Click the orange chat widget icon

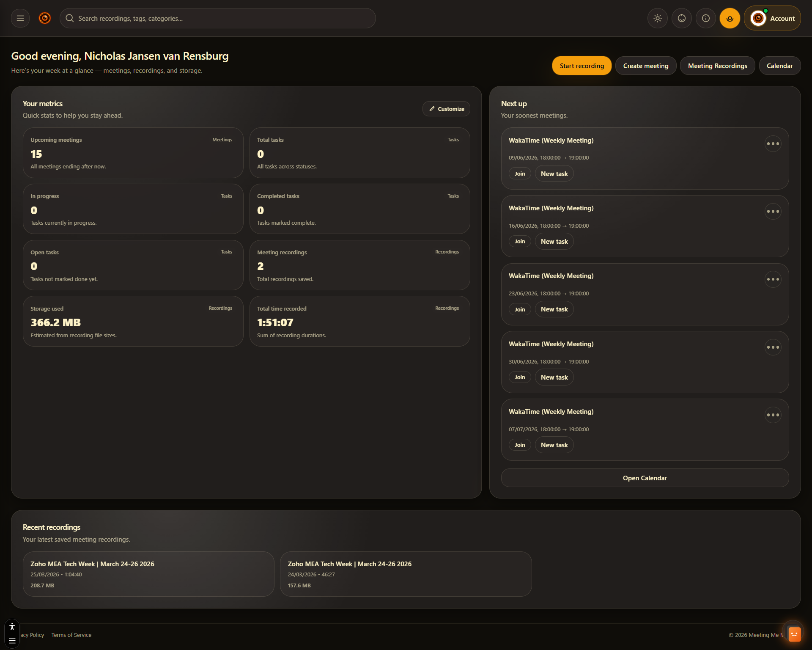pos(794,633)
